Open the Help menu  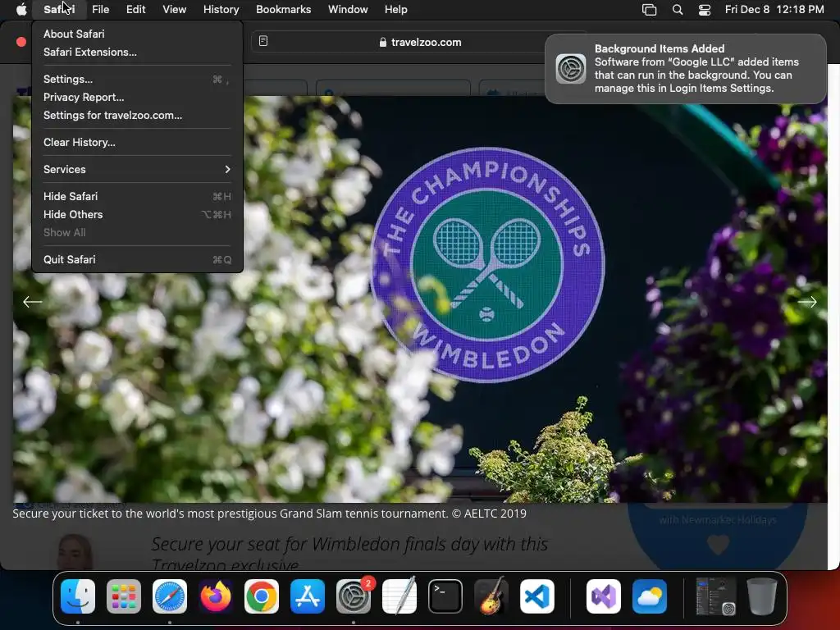click(x=396, y=9)
